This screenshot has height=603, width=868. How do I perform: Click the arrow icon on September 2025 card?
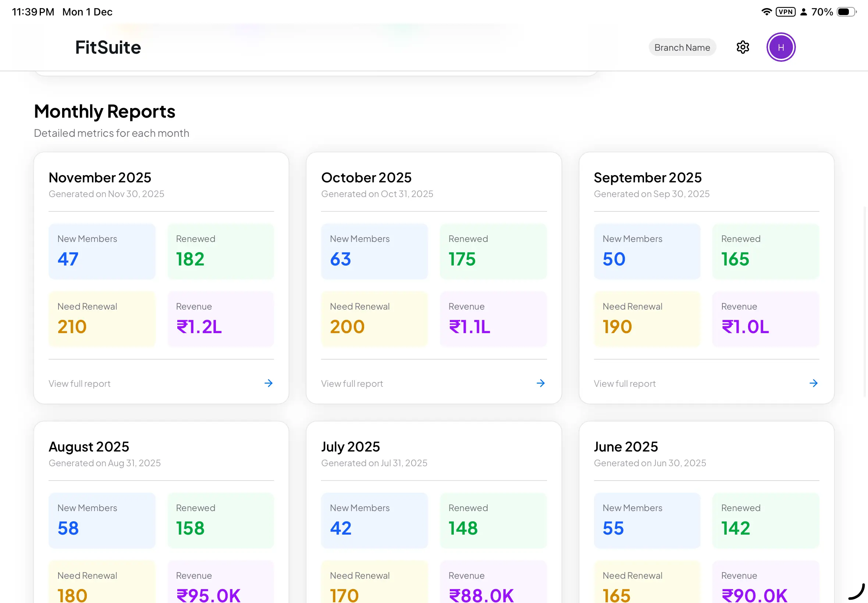[813, 383]
